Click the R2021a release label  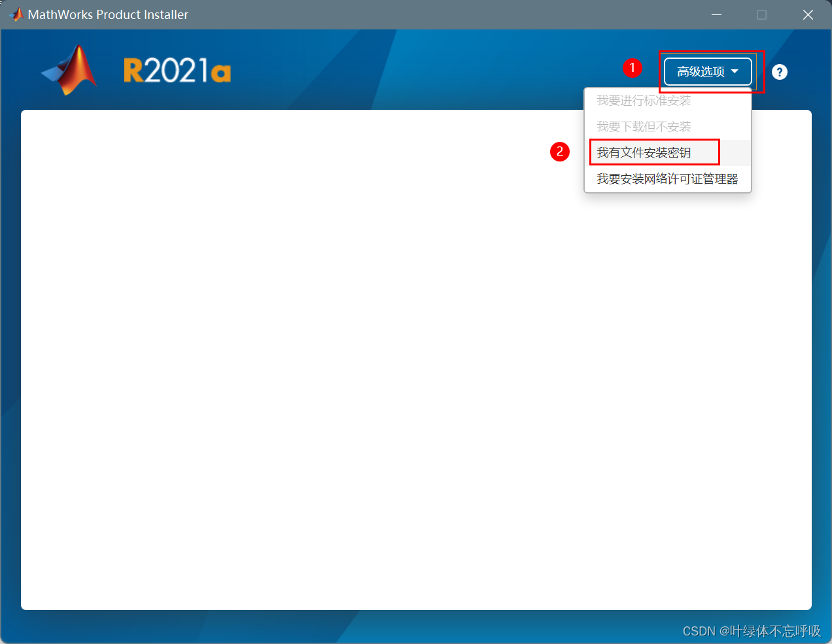[x=177, y=71]
